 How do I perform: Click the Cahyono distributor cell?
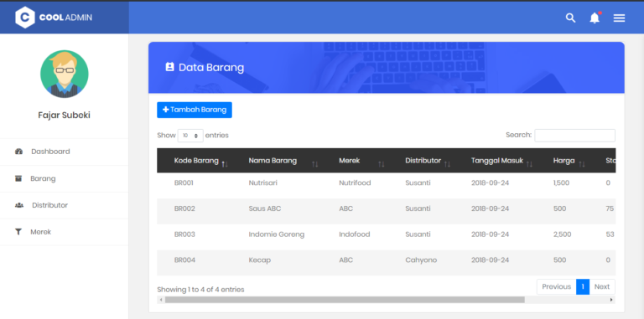click(x=421, y=260)
